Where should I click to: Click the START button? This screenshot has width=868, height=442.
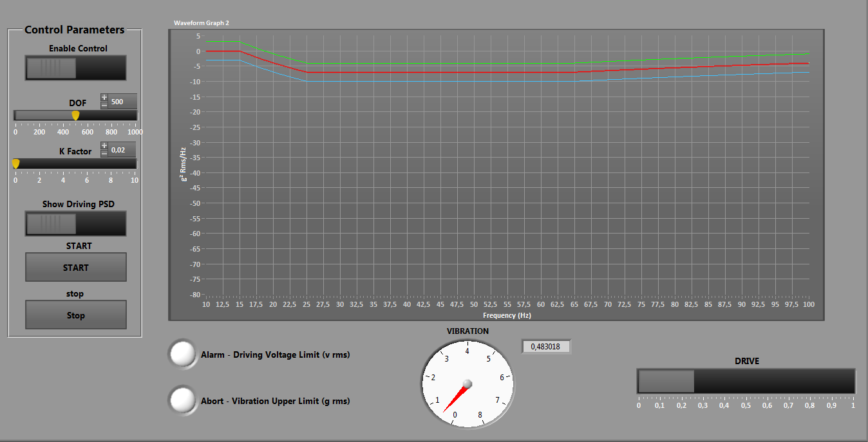tap(76, 267)
